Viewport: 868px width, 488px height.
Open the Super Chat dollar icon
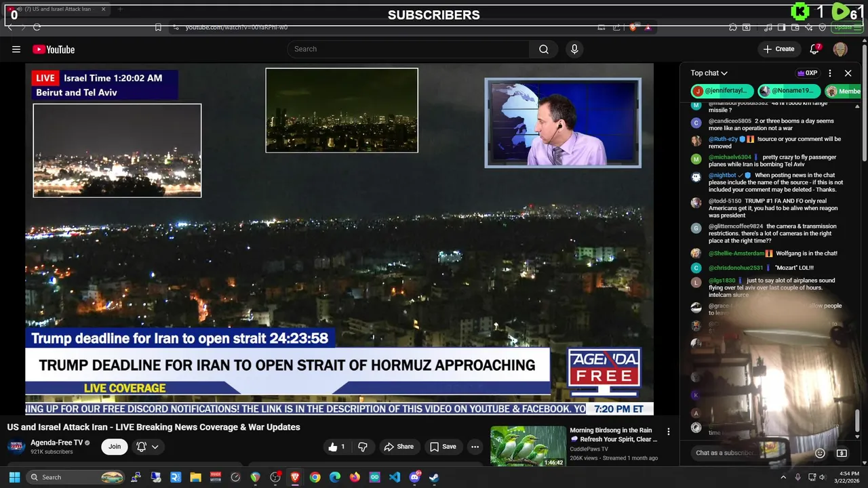pyautogui.click(x=842, y=453)
